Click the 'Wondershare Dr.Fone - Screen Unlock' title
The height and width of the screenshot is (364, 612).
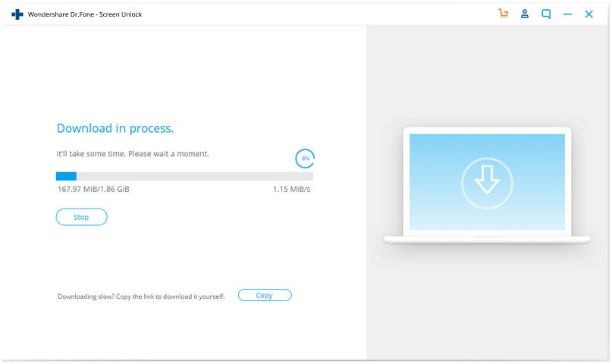coord(85,14)
